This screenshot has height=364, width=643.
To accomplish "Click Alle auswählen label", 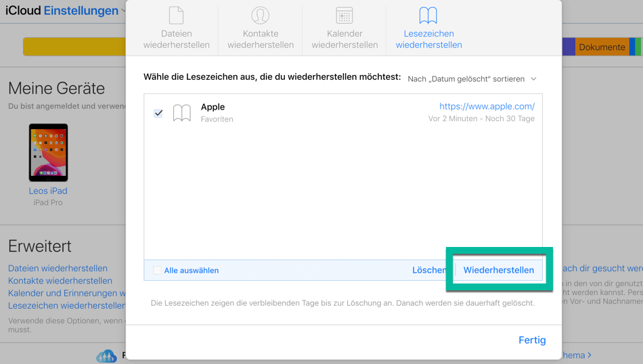I will pos(192,271).
